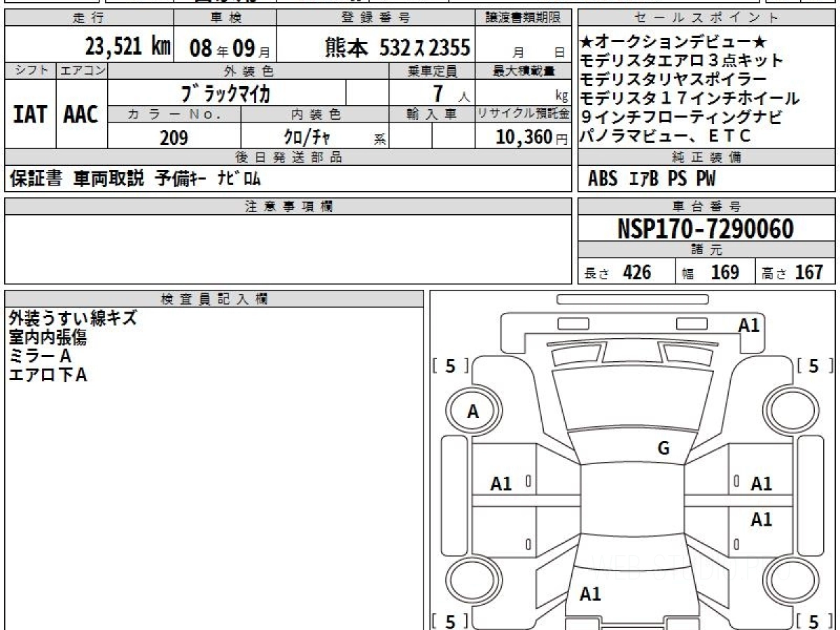Click the セールスポイント heading
The width and height of the screenshot is (840, 630).
click(x=707, y=18)
